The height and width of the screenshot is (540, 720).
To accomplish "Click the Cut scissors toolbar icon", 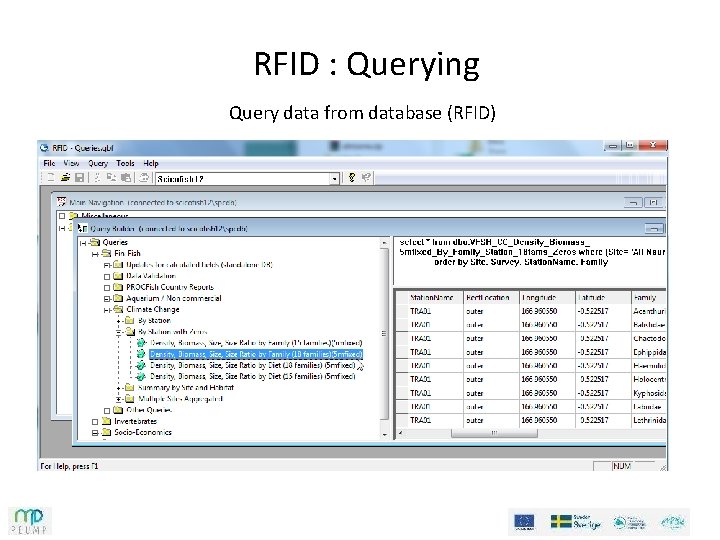I will coord(97,178).
